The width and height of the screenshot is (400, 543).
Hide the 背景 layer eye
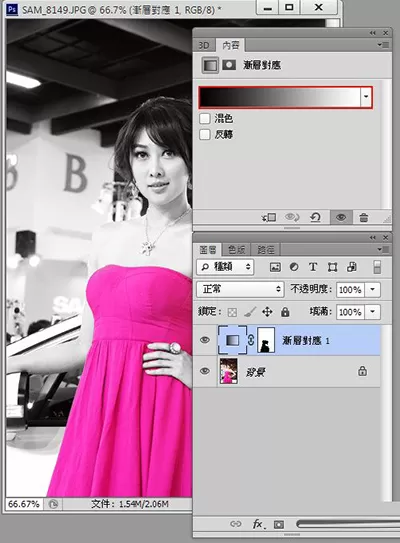click(205, 371)
